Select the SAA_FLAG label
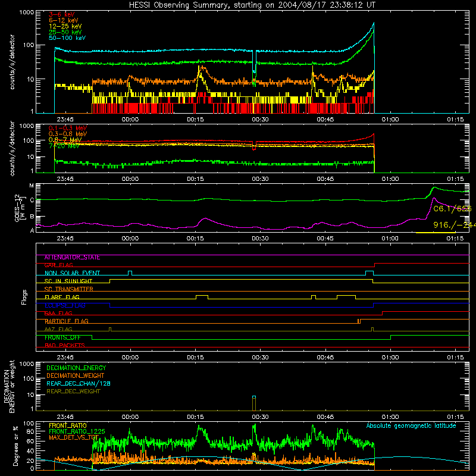The height and width of the screenshot is (476, 476). [x=58, y=314]
